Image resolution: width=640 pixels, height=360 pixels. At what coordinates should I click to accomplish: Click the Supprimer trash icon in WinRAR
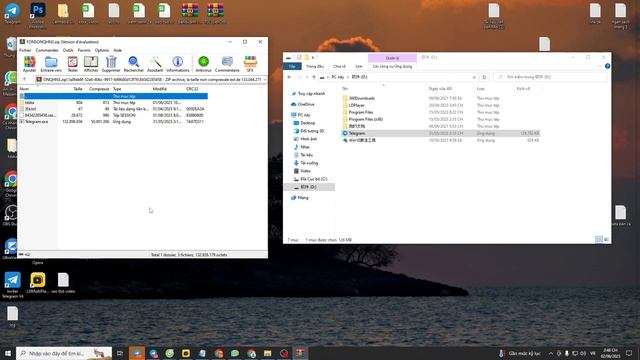tap(111, 64)
